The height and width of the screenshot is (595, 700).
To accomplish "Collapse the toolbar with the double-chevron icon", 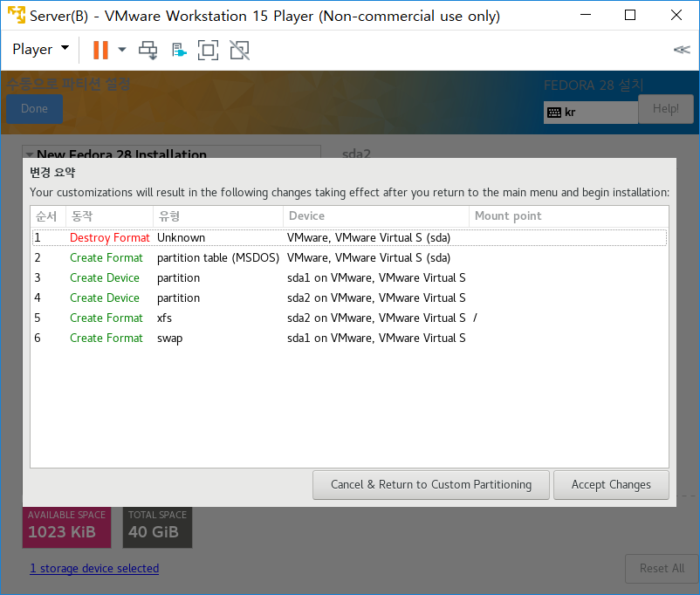I will pos(682,50).
